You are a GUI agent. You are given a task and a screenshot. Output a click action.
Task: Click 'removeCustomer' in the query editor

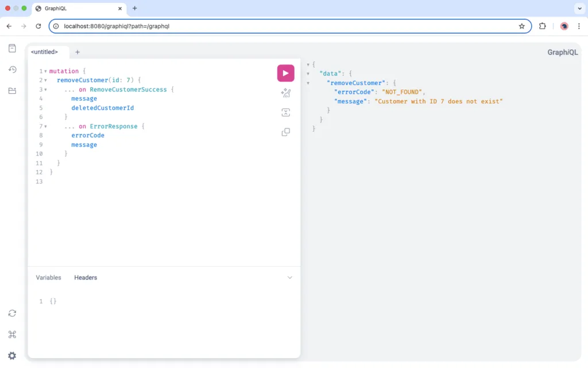click(83, 80)
